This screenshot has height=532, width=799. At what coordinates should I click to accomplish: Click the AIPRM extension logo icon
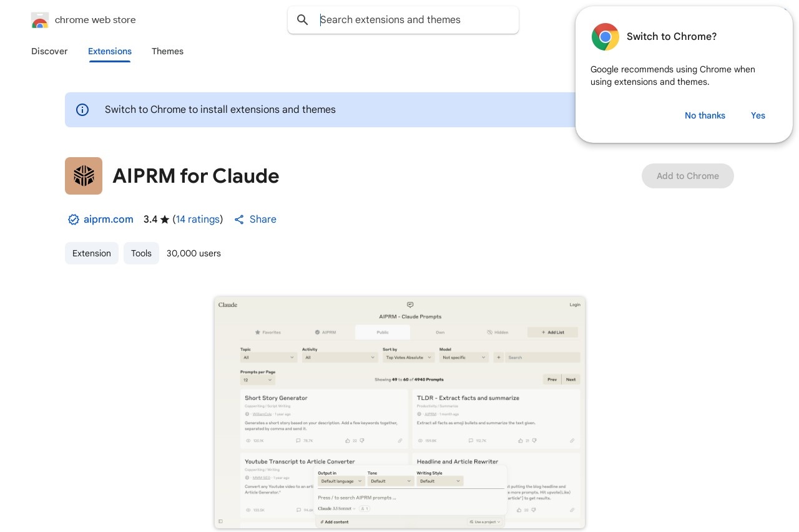tap(84, 176)
